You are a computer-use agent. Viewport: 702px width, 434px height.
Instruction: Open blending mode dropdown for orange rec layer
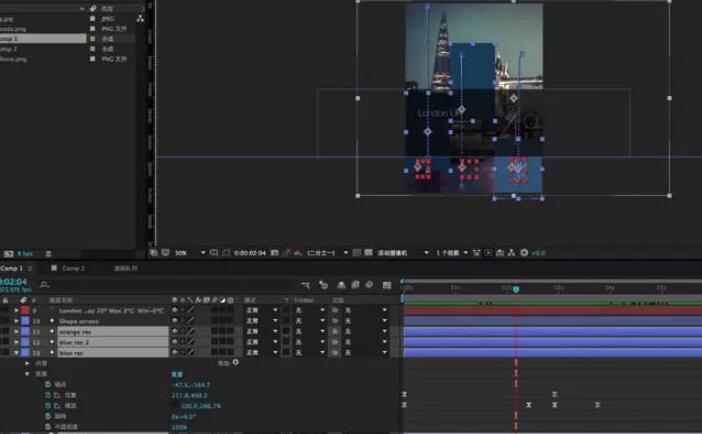[261, 331]
